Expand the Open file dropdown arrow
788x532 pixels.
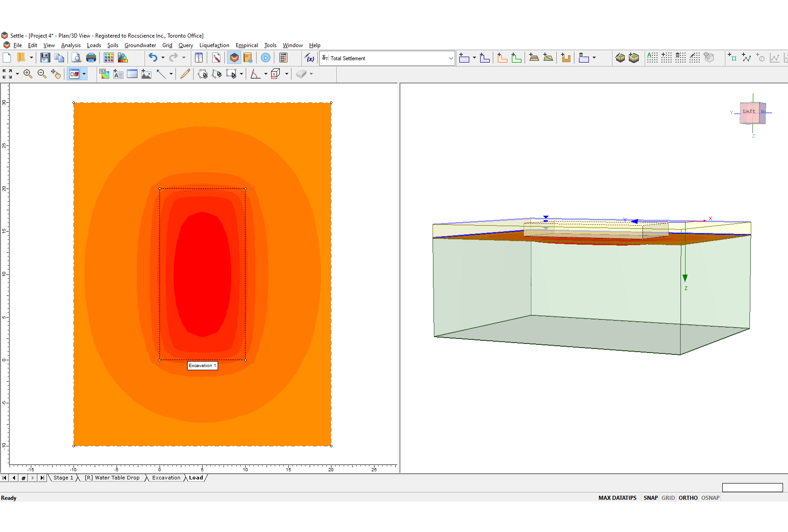(x=31, y=58)
